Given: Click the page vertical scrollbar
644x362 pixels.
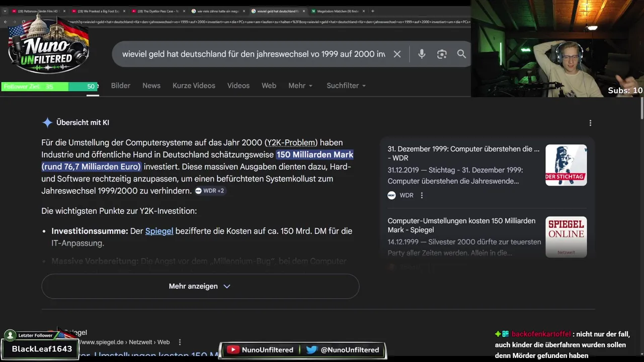Looking at the screenshot, I should click(641, 108).
